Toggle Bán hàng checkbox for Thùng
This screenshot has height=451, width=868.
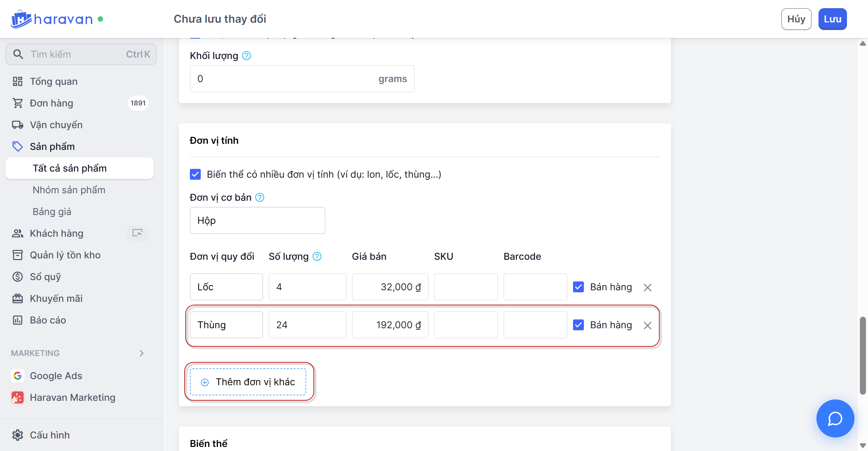[x=578, y=325]
